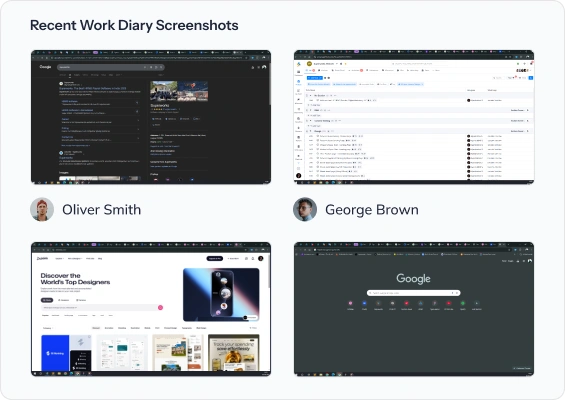
Task: Click the Google logo in Oliver Smith's search screenshot
Action: (45, 67)
